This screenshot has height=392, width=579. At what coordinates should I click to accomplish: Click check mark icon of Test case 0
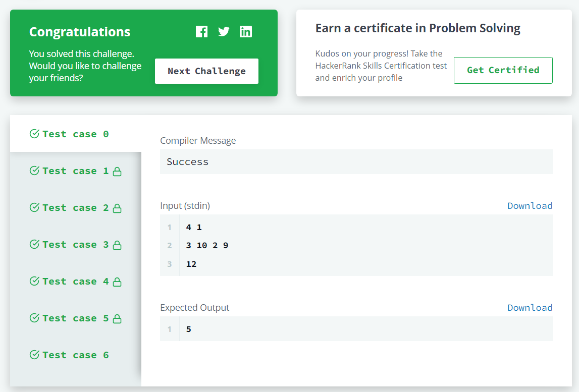(x=34, y=134)
